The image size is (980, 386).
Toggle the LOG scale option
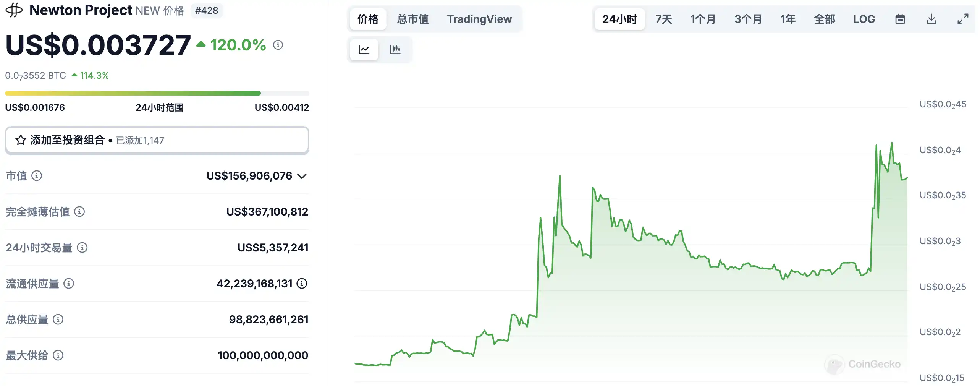coord(864,19)
